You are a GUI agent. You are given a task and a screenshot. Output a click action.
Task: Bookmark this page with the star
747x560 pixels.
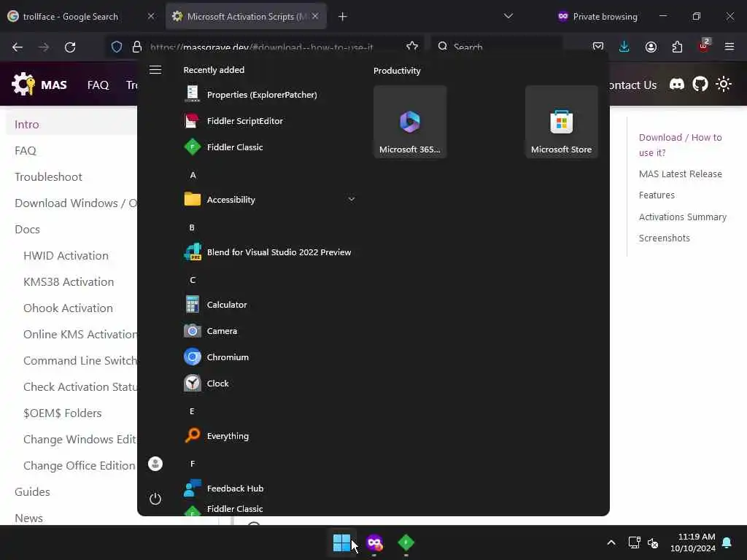pyautogui.click(x=412, y=47)
